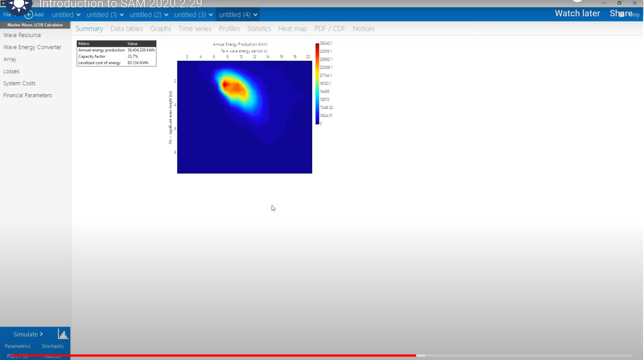Screen dimensions: 644x360
Task: Click the restore window icon
Action: pos(619,3)
